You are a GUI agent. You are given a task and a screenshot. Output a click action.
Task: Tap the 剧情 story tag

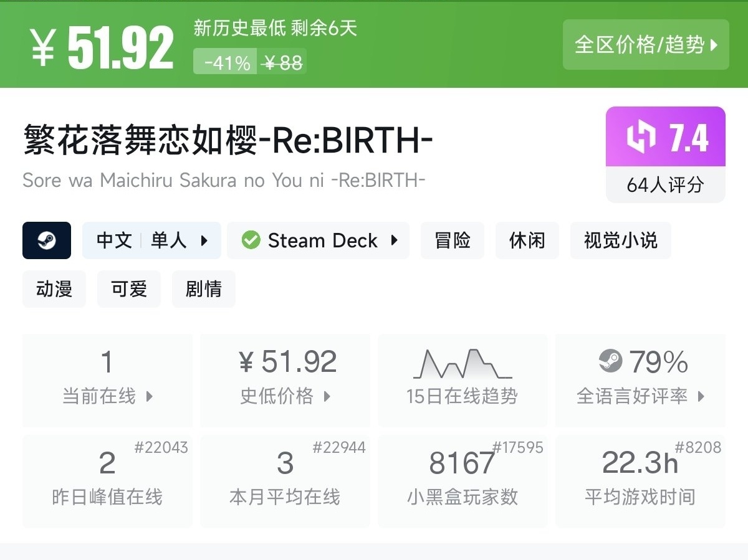point(204,289)
